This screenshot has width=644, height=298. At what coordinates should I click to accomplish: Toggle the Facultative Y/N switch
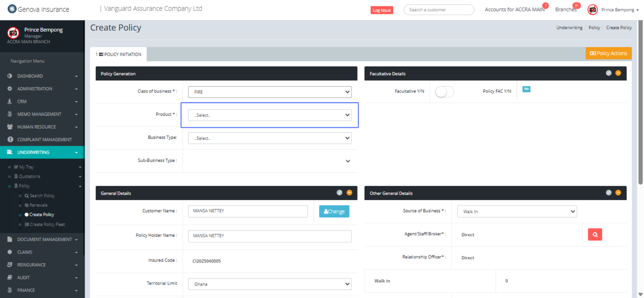(444, 92)
